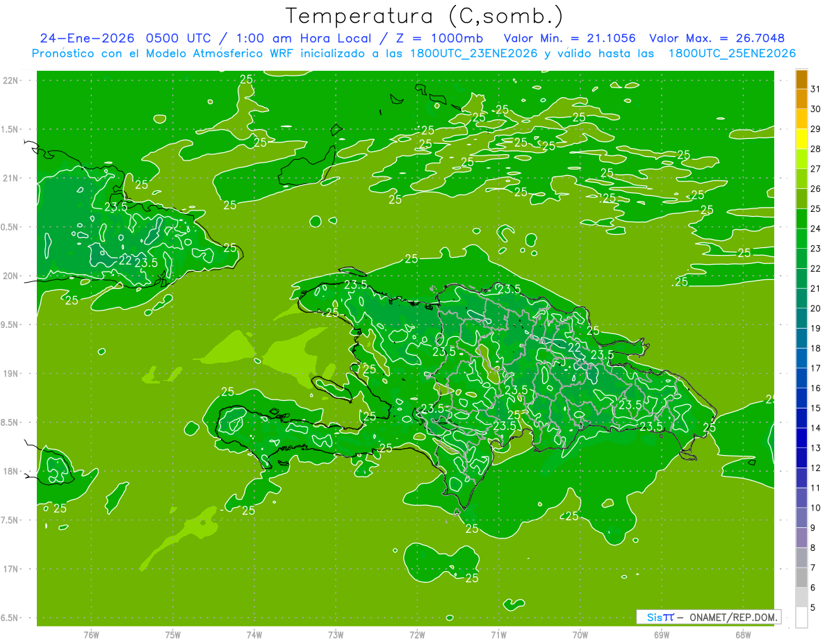Click the '72W' longitude axis label
The height and width of the screenshot is (644, 834).
point(417,634)
